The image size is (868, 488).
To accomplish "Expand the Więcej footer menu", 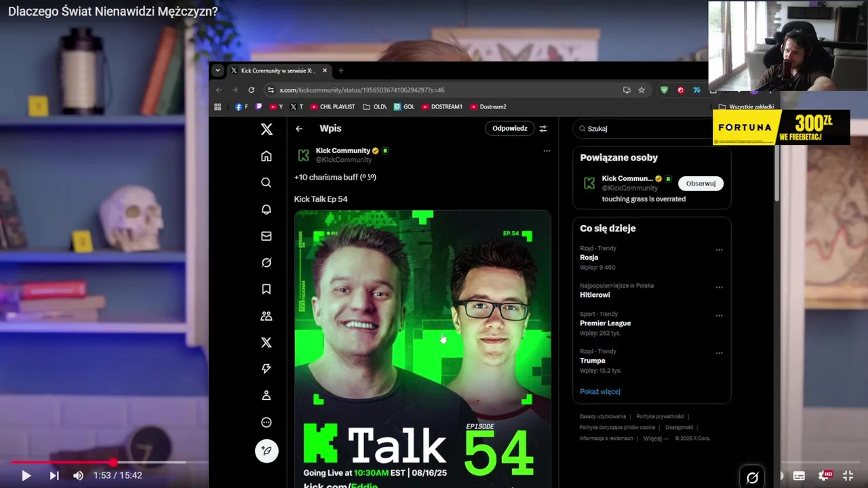I will 656,439.
